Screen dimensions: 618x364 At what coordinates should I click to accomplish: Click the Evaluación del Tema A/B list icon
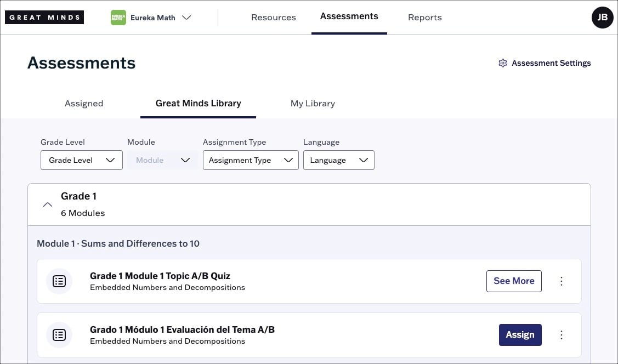(x=59, y=335)
